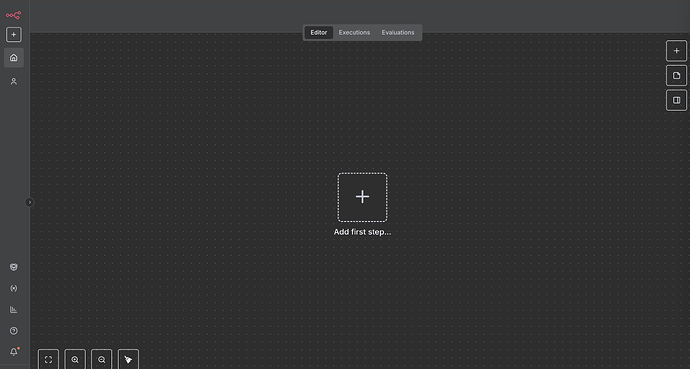This screenshot has height=369, width=690.
Task: Open the Insights chart icon in sidebar
Action: coord(14,310)
